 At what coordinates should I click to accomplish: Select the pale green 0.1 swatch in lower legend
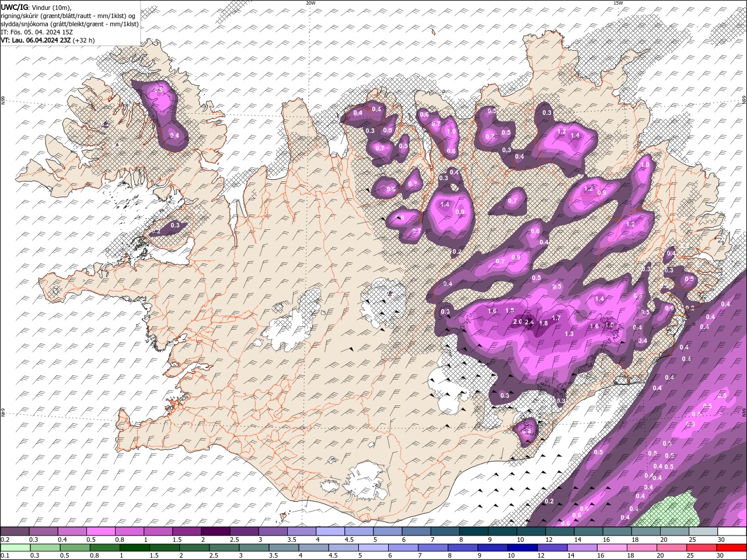(x=16, y=548)
